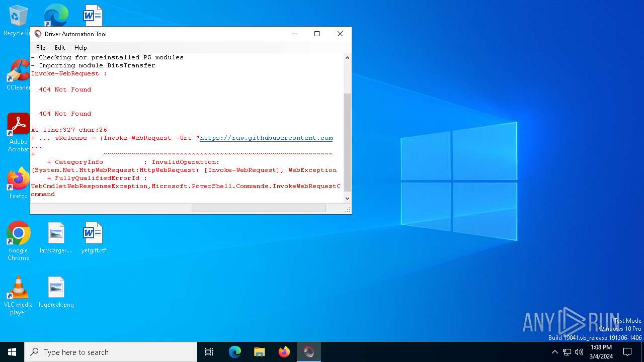
Task: Select the Recycle Bin desktop icon
Action: [x=18, y=21]
